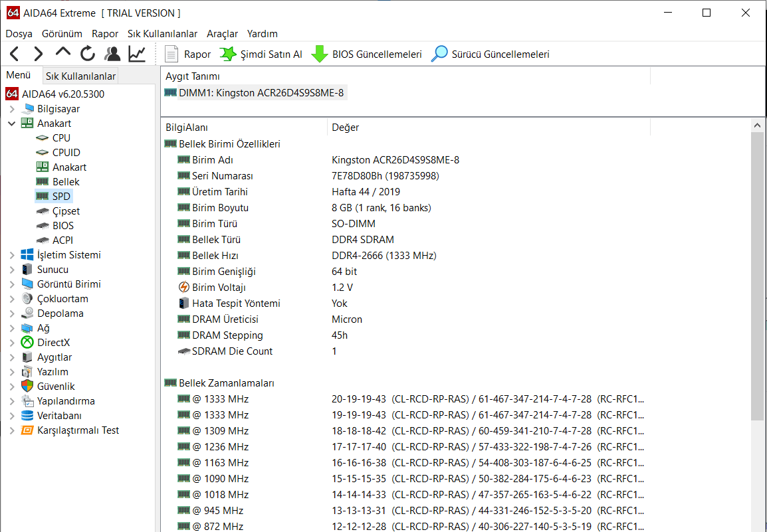Open Sürücü Güncellemeleri

[491, 54]
